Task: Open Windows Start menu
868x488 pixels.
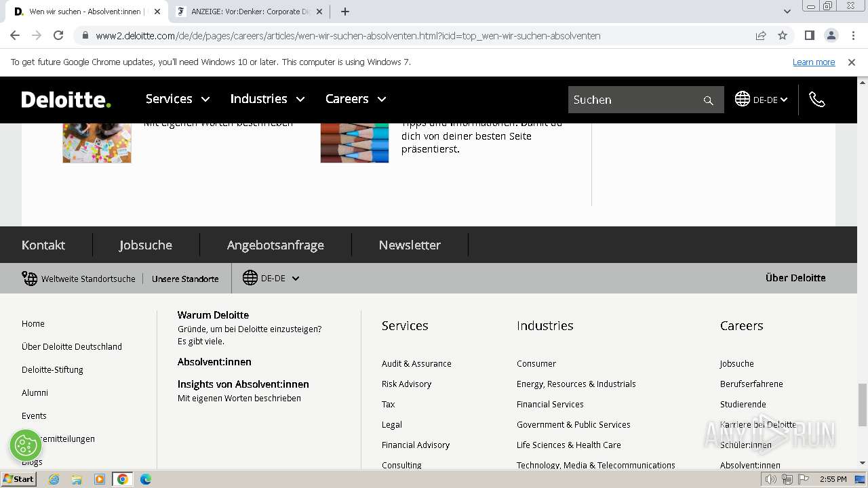Action: (x=18, y=479)
